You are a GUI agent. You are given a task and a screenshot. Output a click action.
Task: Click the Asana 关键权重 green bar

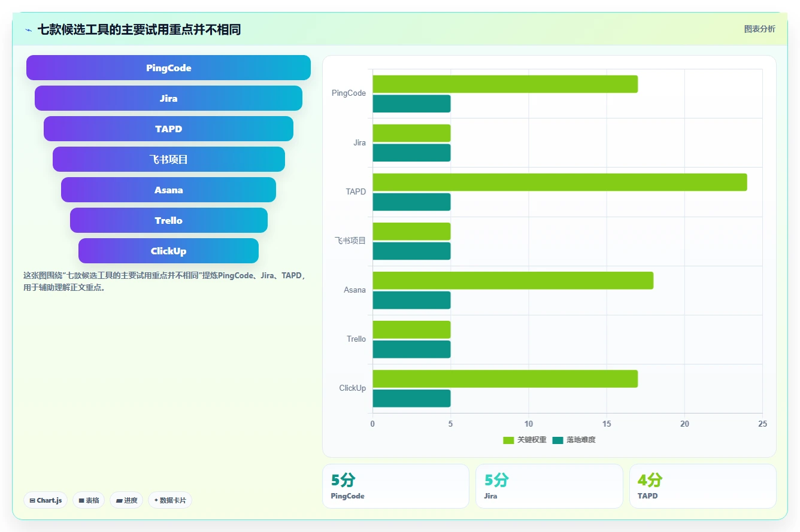point(513,281)
